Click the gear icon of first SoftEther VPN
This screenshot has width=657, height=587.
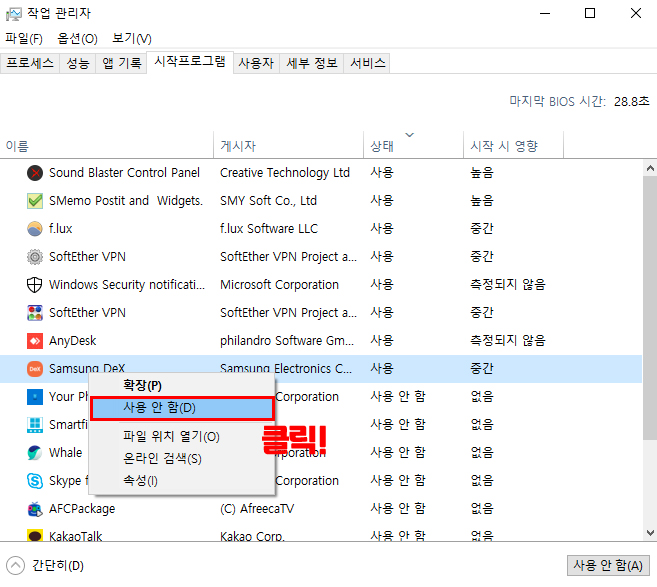tap(35, 257)
